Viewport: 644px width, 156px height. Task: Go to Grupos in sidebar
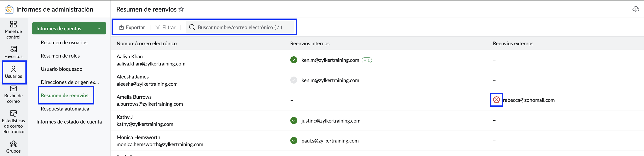[x=13, y=147]
